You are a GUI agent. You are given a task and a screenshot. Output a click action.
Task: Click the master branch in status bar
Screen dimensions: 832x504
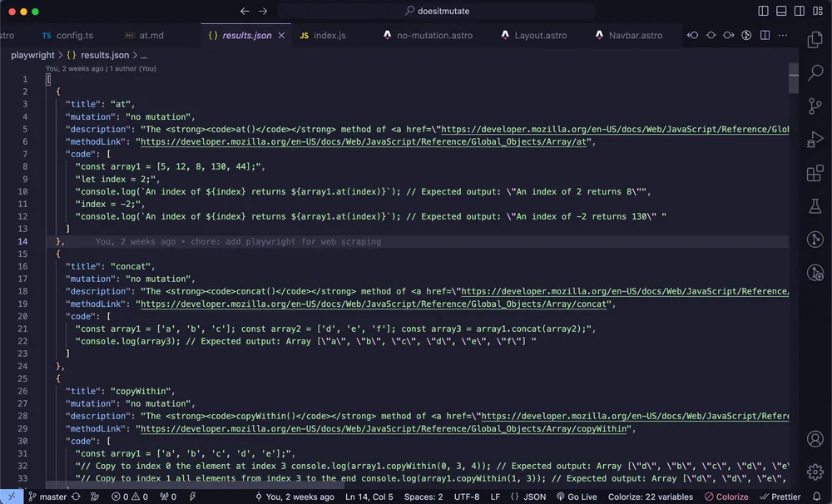[47, 497]
